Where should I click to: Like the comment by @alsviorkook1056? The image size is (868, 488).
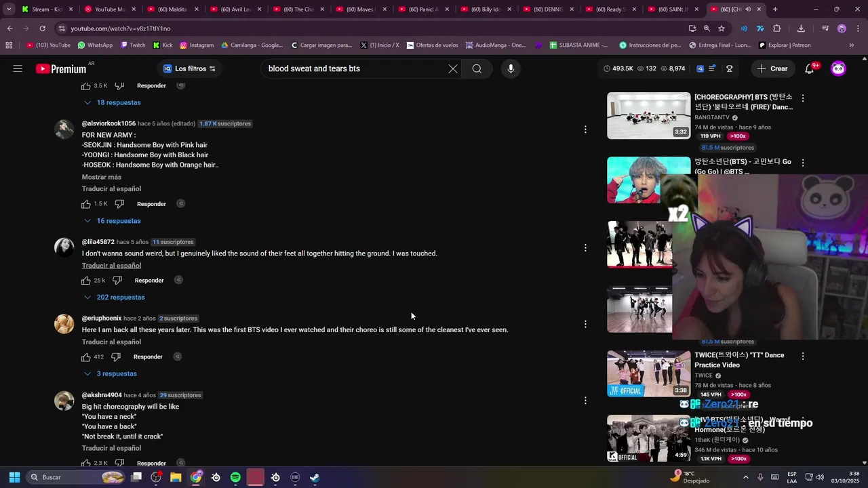coord(86,203)
